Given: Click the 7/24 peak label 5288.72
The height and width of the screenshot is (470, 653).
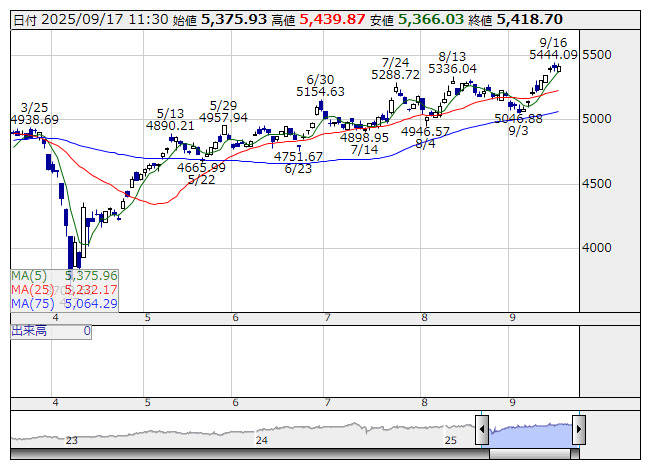Looking at the screenshot, I should click(395, 75).
